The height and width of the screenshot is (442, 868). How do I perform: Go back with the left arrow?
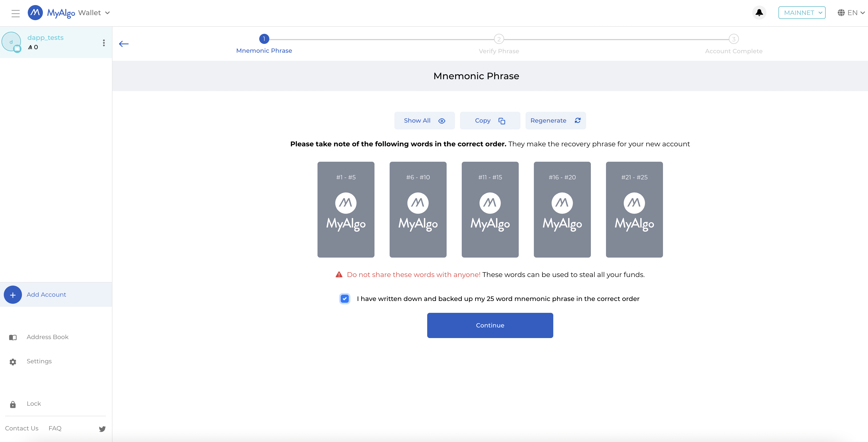[124, 44]
